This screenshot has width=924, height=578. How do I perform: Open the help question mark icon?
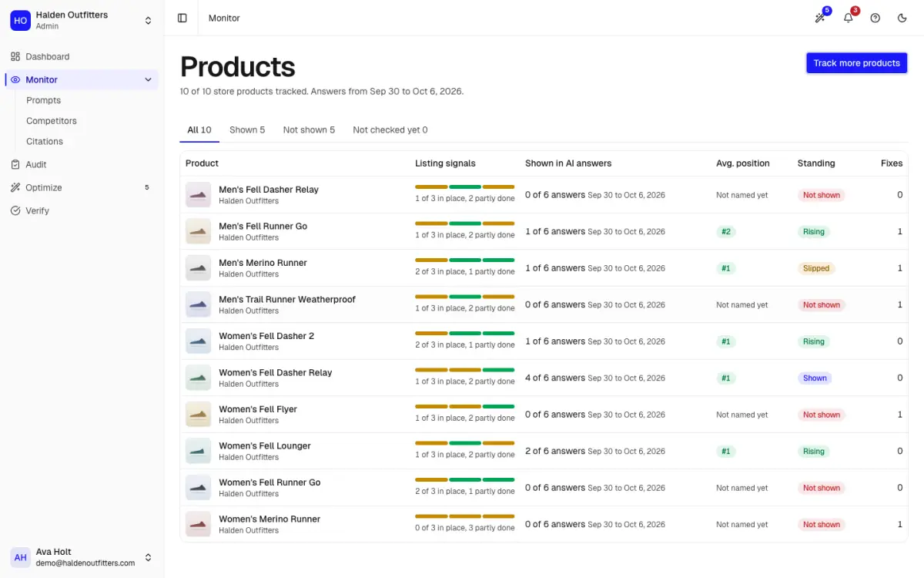pyautogui.click(x=875, y=18)
